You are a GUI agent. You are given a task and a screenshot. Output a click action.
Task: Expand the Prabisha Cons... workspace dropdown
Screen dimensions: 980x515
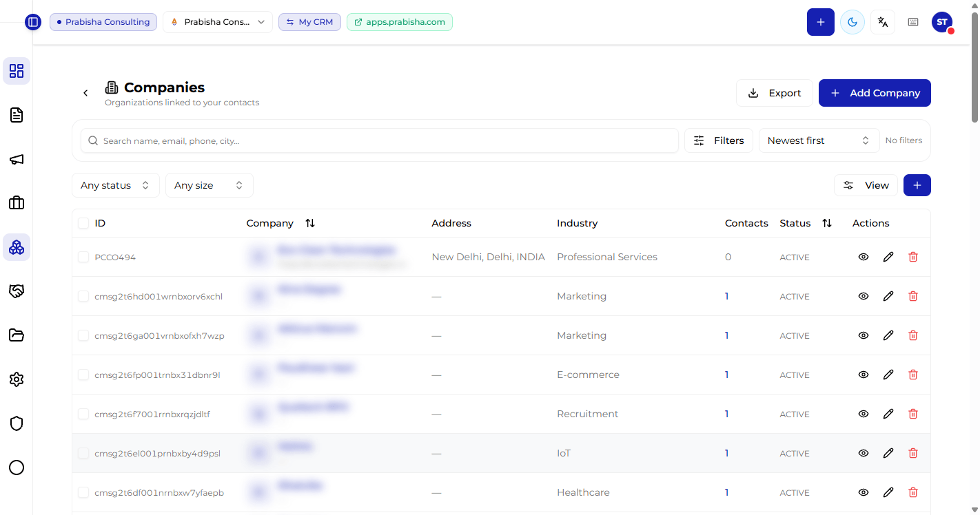pos(218,22)
